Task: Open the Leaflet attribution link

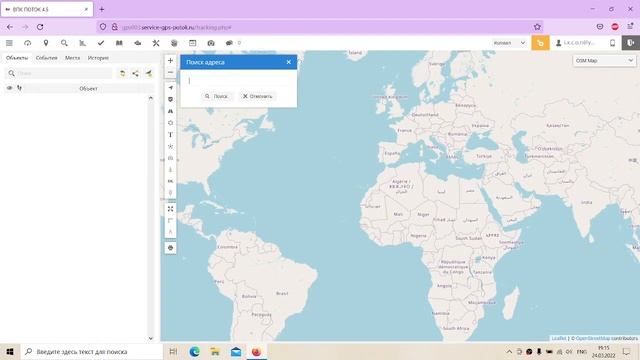Action: click(559, 338)
